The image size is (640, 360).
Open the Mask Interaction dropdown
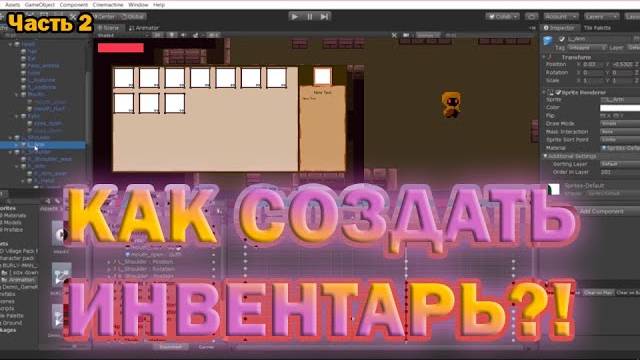[x=620, y=132]
